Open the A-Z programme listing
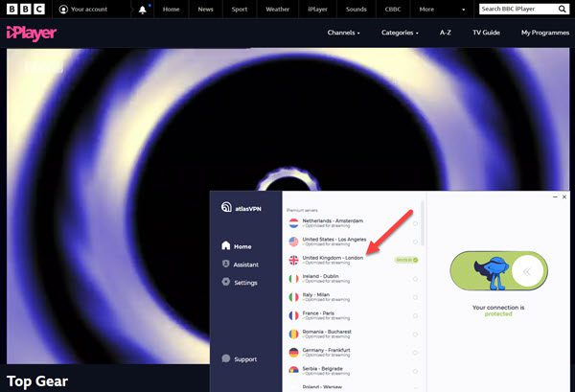 (446, 33)
